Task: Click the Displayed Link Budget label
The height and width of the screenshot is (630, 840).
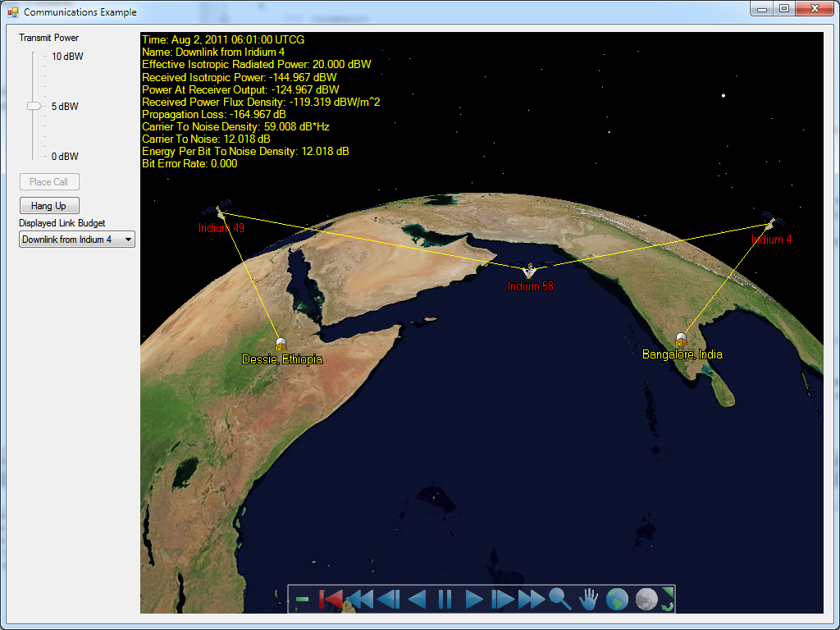Action: click(x=62, y=223)
